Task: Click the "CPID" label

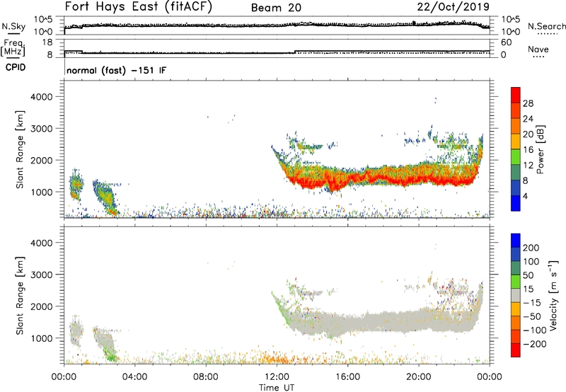Action: pyautogui.click(x=16, y=67)
